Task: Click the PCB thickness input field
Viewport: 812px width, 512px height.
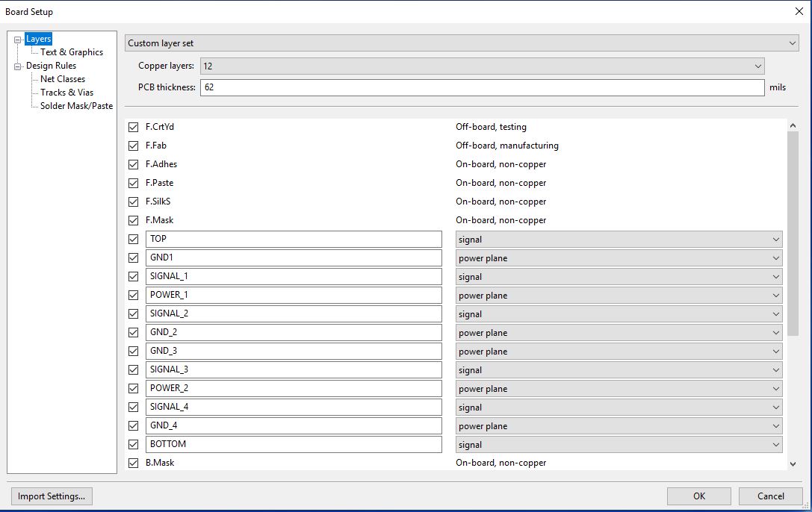Action: (481, 87)
